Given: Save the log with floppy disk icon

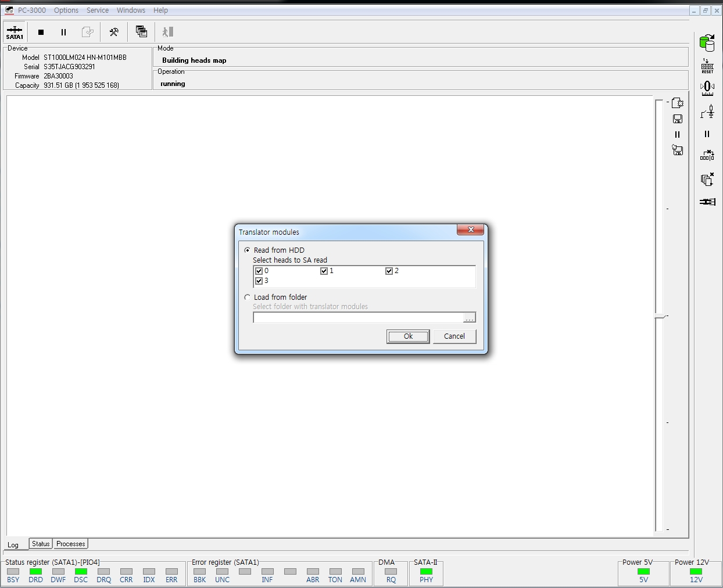Looking at the screenshot, I should click(677, 119).
